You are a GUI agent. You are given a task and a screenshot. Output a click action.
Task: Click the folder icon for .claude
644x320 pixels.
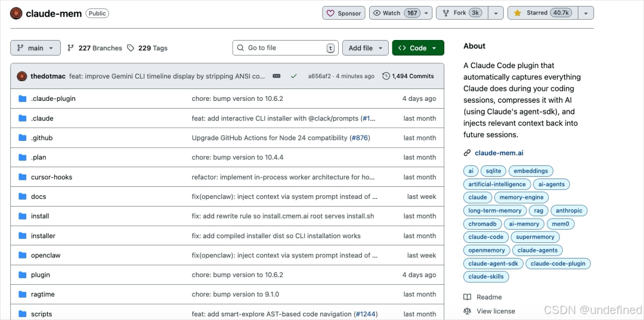[x=23, y=118]
